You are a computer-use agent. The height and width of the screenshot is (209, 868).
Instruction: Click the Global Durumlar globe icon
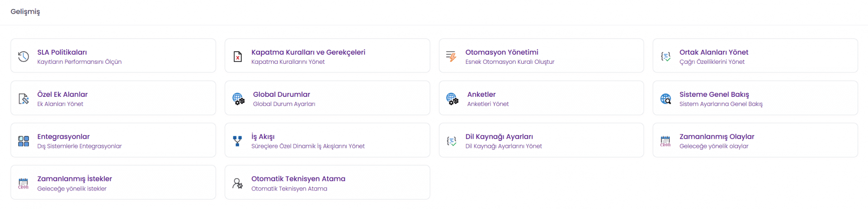coord(238,99)
